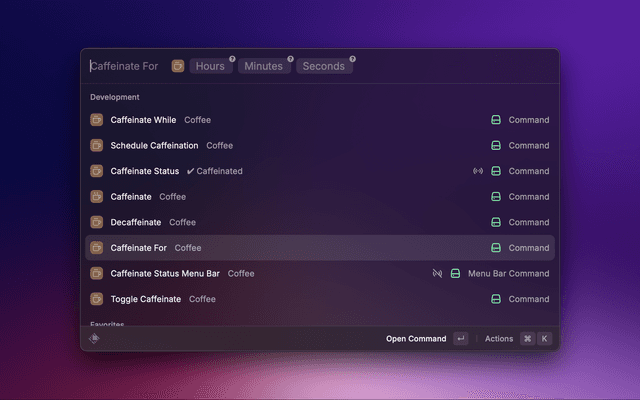Click the Schedule Caffeination coffee icon

(97, 145)
